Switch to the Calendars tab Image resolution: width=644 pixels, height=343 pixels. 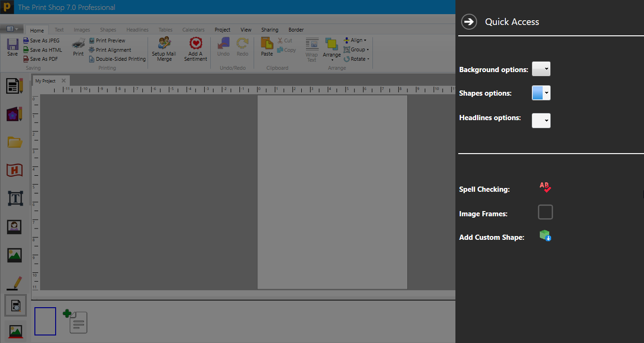pyautogui.click(x=193, y=30)
